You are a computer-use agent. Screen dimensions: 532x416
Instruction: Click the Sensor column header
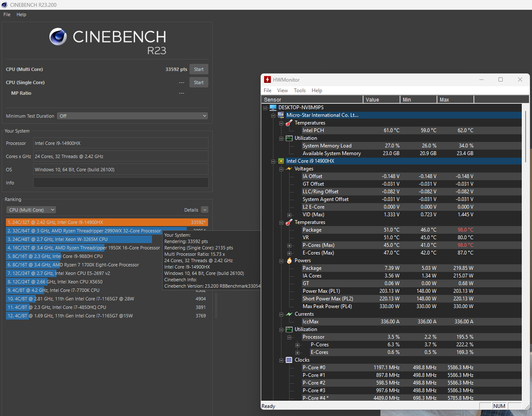312,100
